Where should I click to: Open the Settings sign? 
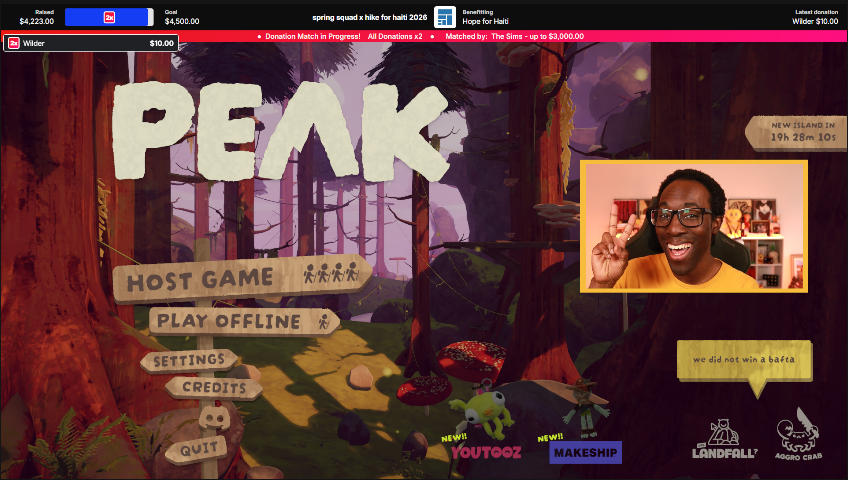(x=189, y=360)
